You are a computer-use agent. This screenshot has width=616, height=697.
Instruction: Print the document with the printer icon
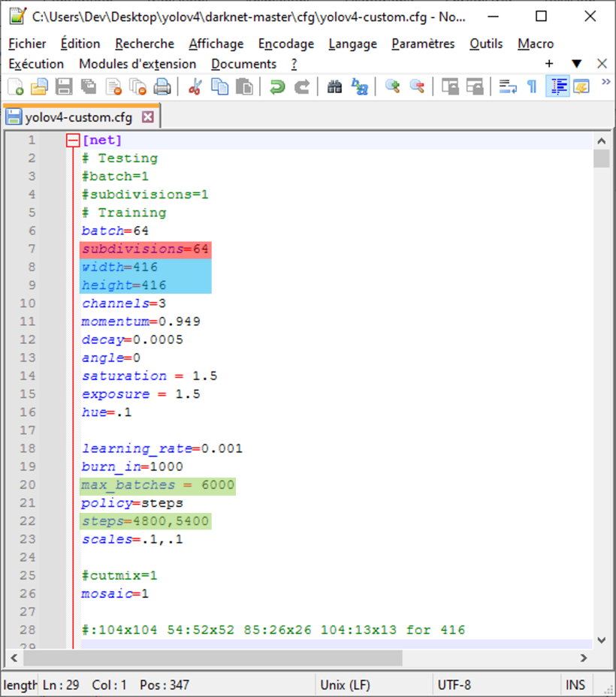click(162, 86)
